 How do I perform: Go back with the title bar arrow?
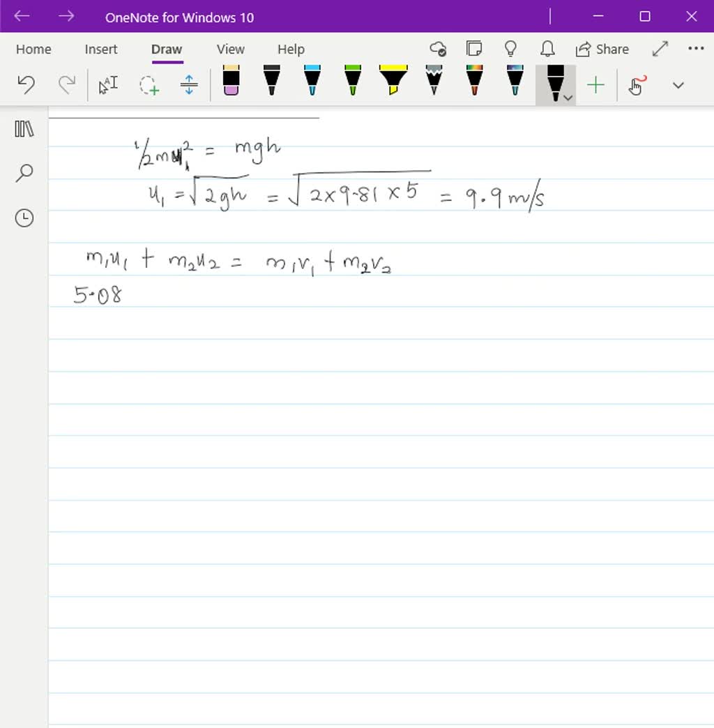pos(23,17)
